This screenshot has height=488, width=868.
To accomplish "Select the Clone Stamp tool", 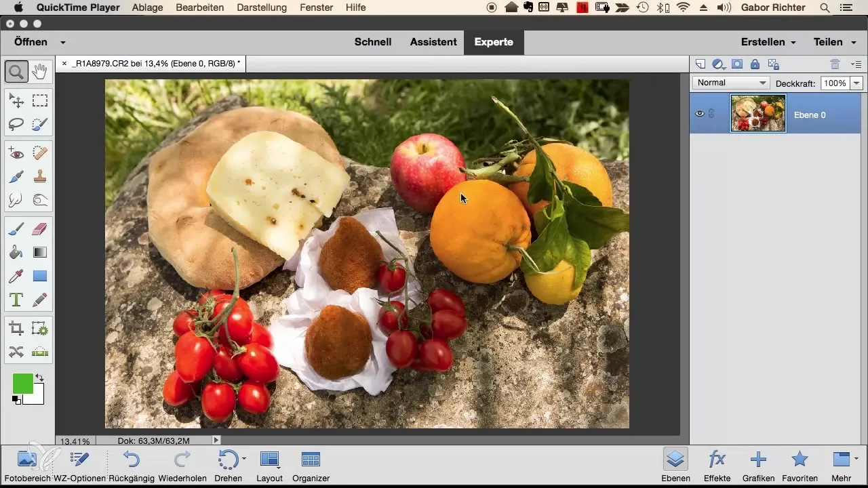I will 40,177.
